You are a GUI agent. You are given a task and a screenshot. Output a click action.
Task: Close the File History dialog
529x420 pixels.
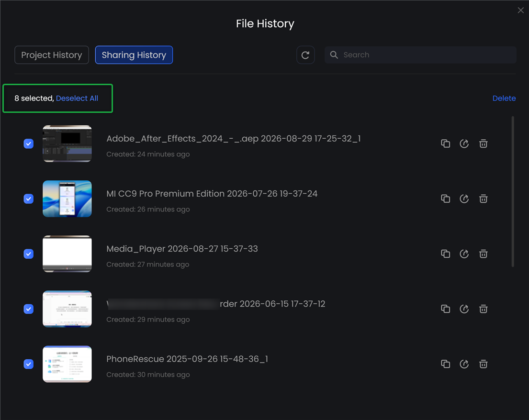pyautogui.click(x=520, y=10)
